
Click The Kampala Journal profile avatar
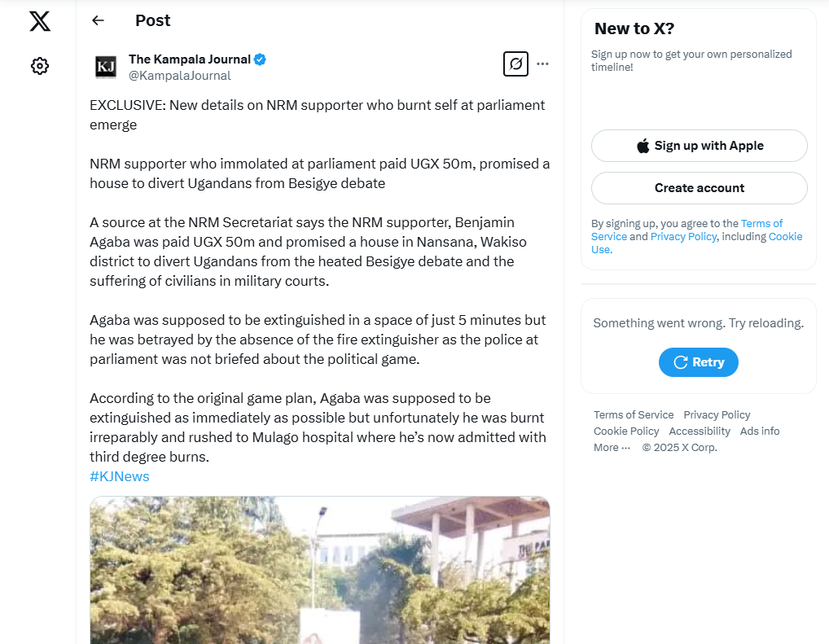tap(106, 67)
